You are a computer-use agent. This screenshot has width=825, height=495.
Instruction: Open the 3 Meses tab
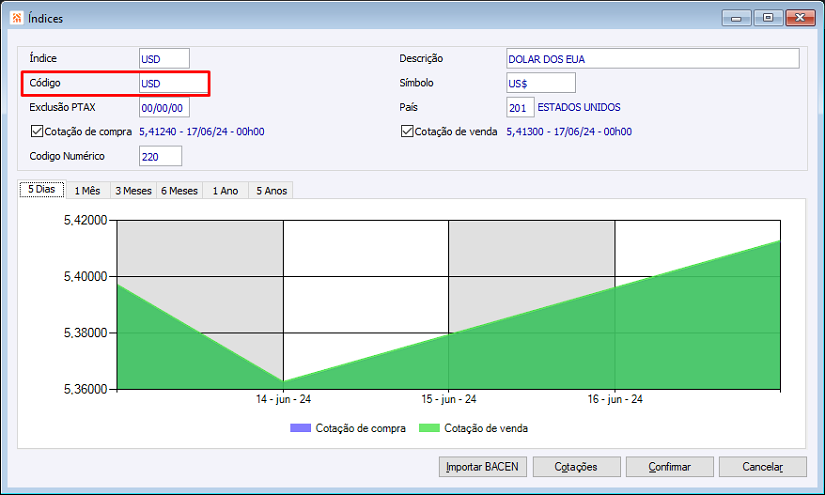(133, 190)
